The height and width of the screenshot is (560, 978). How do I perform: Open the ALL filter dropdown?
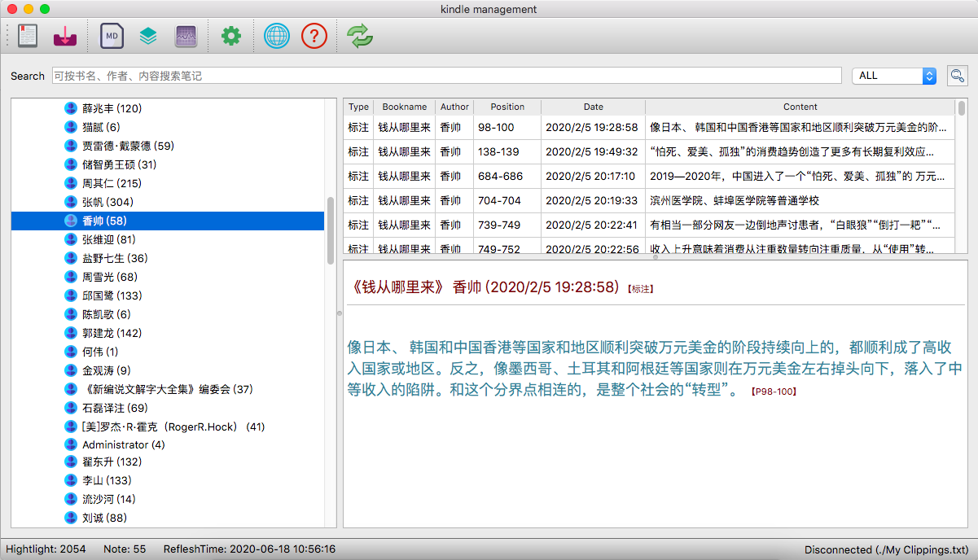coord(893,75)
